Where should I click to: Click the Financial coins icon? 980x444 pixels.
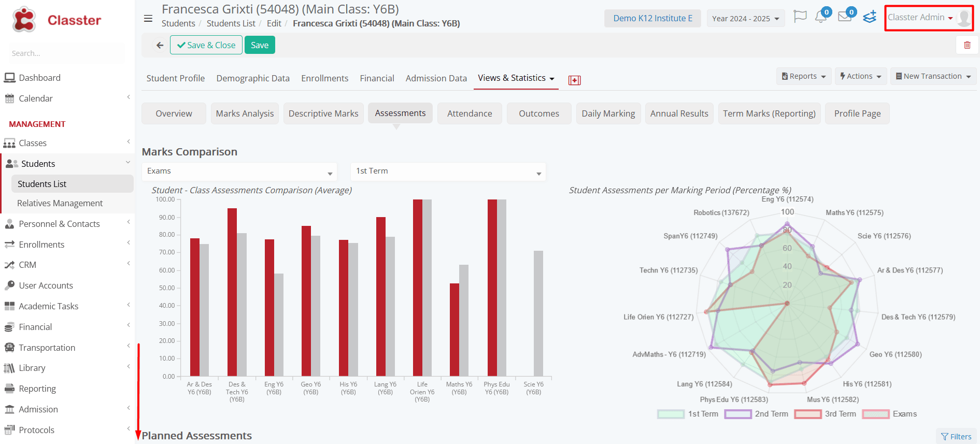tap(9, 327)
